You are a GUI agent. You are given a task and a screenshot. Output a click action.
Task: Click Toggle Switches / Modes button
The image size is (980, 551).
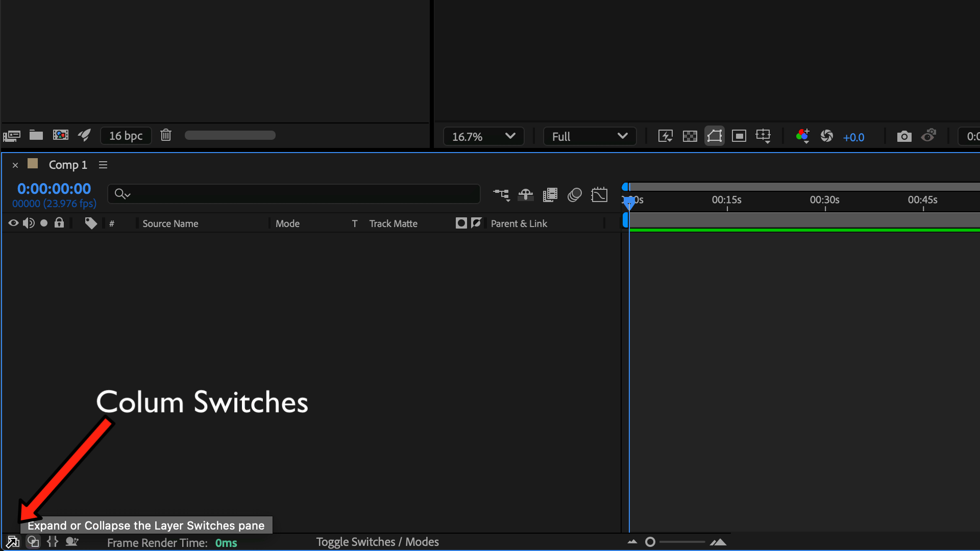tap(377, 542)
